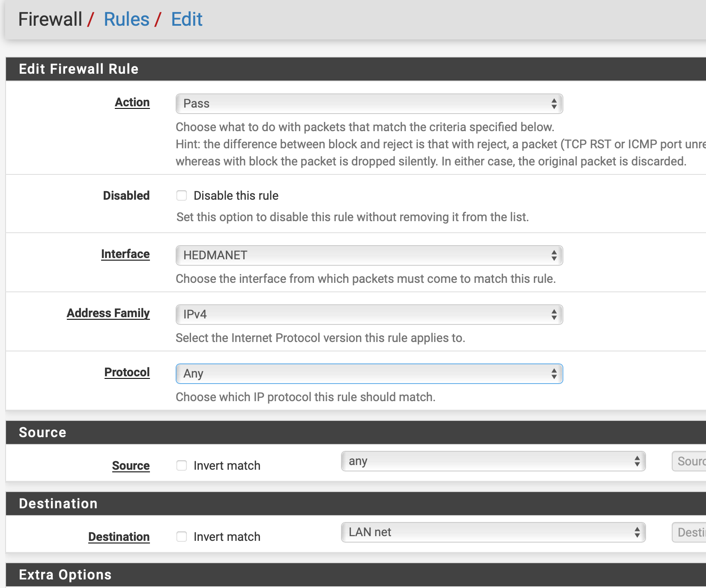706x588 pixels.
Task: Open the Destination dropdown showing LAN net
Action: pos(493,533)
